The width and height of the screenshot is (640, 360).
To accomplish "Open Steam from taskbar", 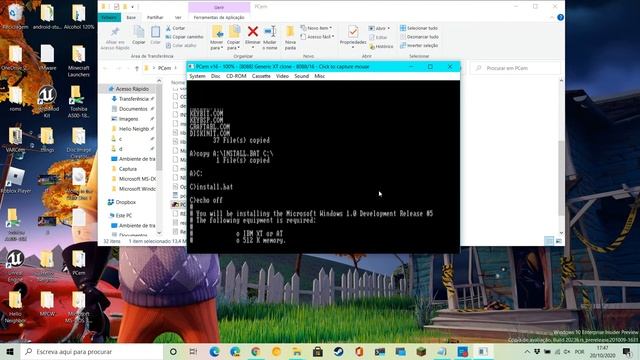I will pos(338,351).
